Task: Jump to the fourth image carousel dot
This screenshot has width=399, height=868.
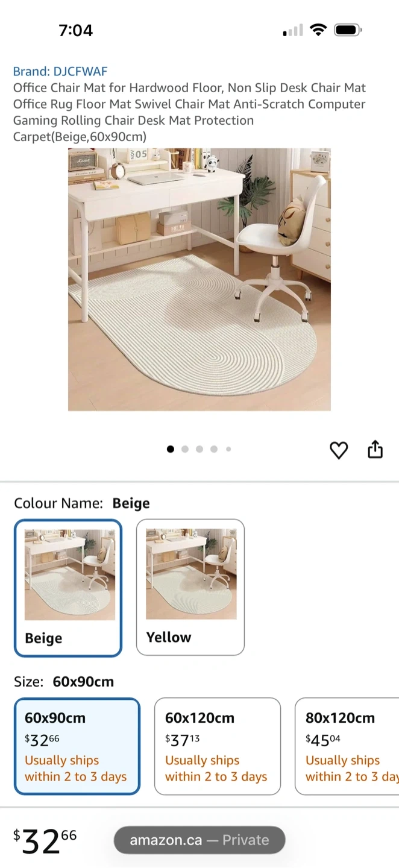Action: 214,449
